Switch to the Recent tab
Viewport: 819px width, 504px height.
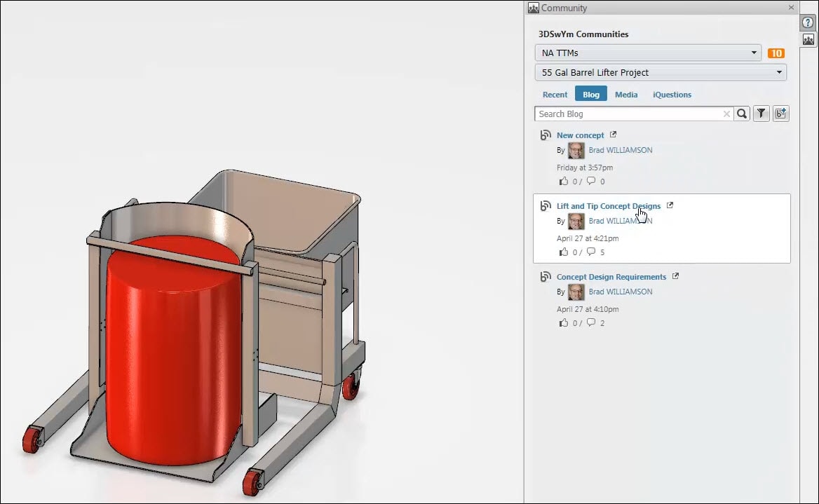(x=555, y=95)
